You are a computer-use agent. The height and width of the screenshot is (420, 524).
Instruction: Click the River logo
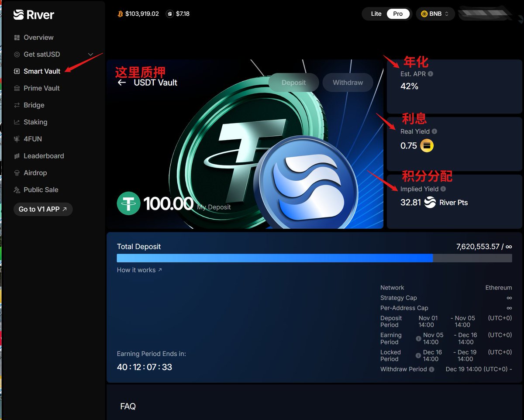(34, 15)
